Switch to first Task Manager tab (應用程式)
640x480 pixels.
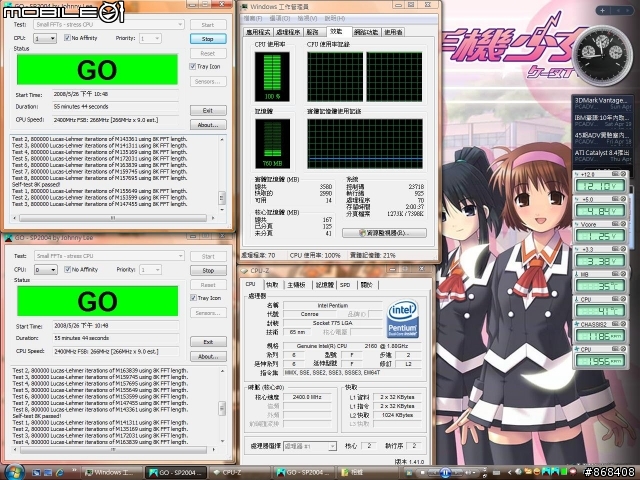258,32
